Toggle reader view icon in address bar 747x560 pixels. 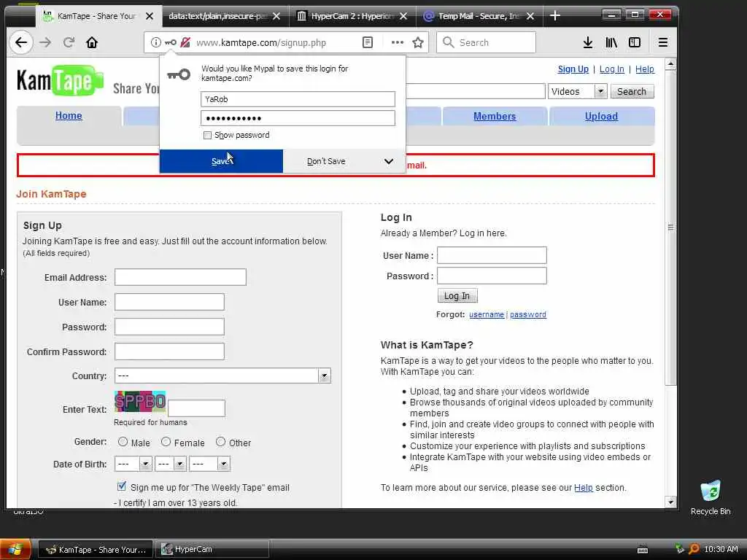[368, 42]
